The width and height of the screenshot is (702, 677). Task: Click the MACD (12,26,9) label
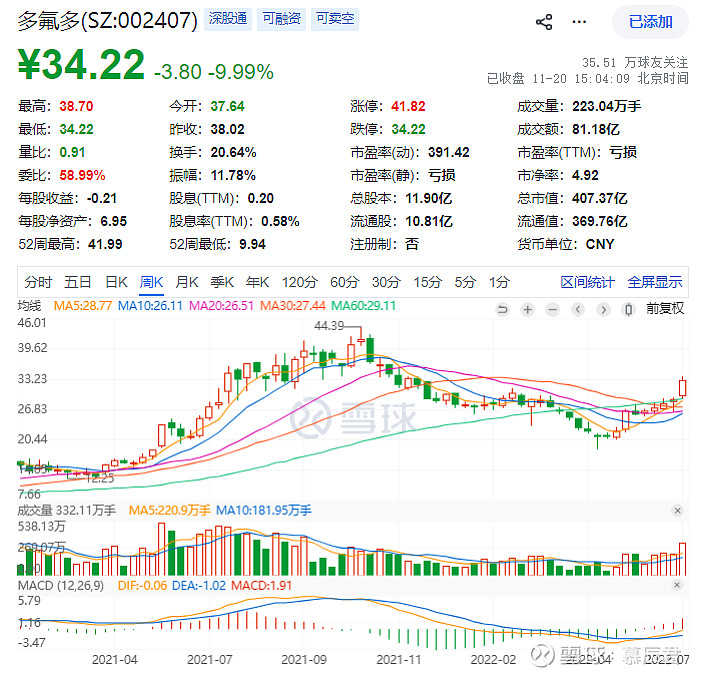61,586
